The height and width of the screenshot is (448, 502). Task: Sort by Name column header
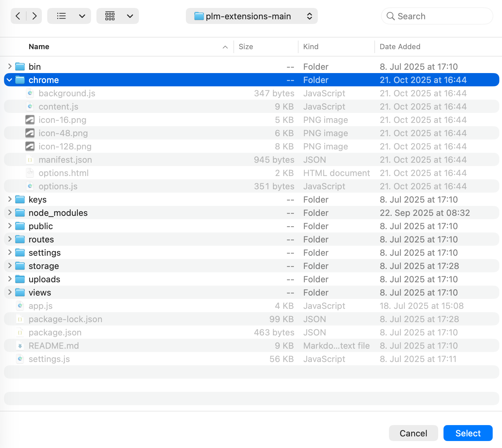coord(39,47)
